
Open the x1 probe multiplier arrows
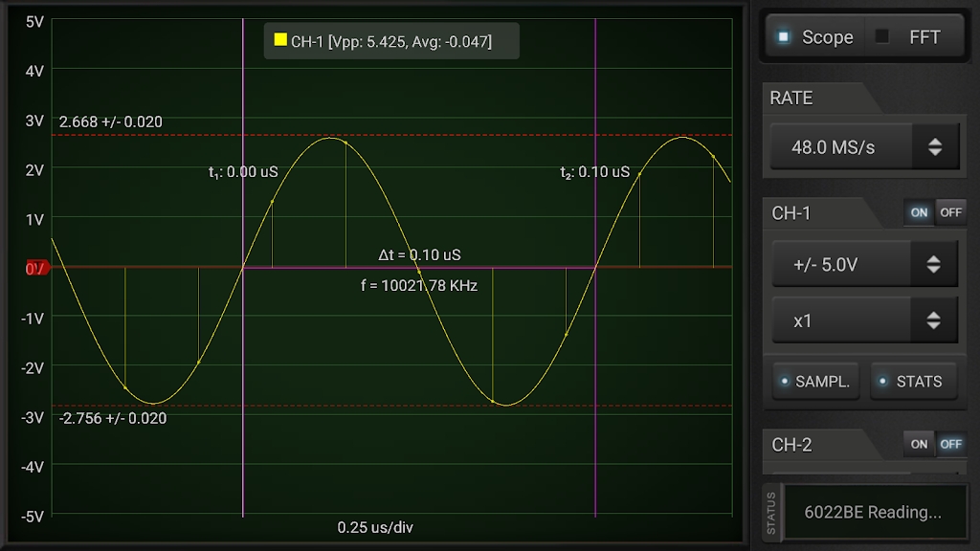tap(934, 320)
